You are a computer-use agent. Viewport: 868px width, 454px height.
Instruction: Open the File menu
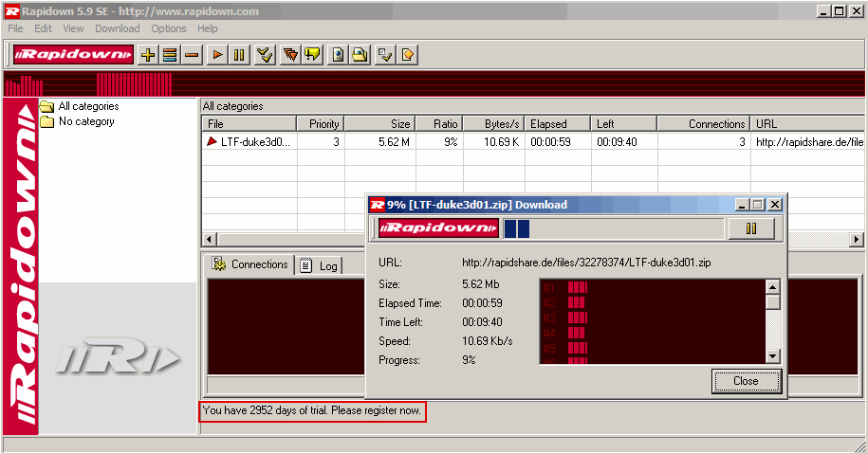(x=15, y=28)
